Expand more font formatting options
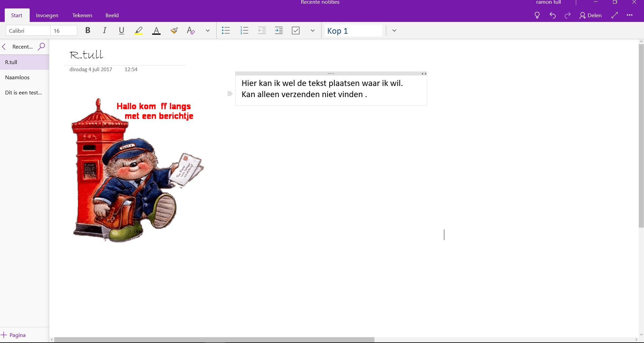The image size is (644, 343). pos(208,31)
